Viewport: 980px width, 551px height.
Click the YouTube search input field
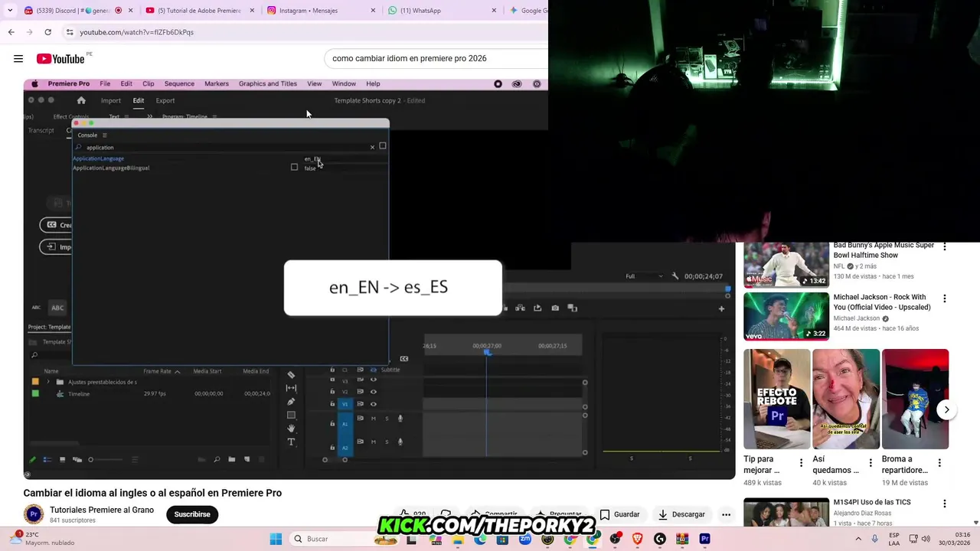436,58
